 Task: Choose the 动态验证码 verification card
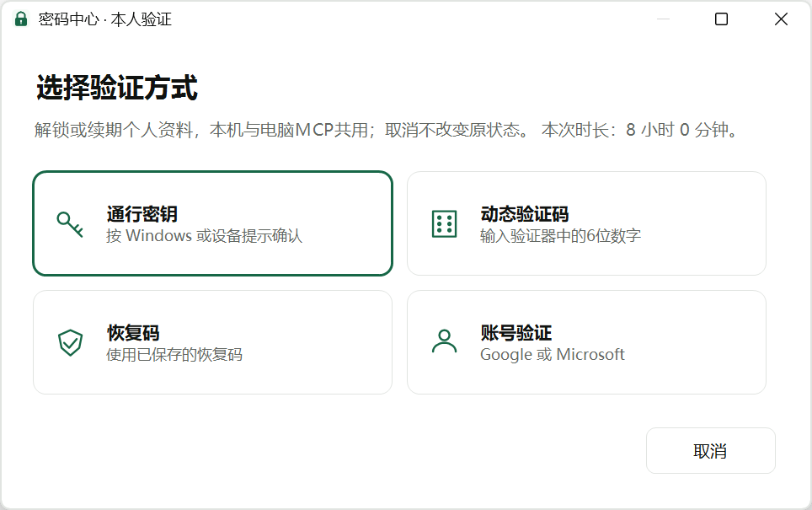point(586,223)
